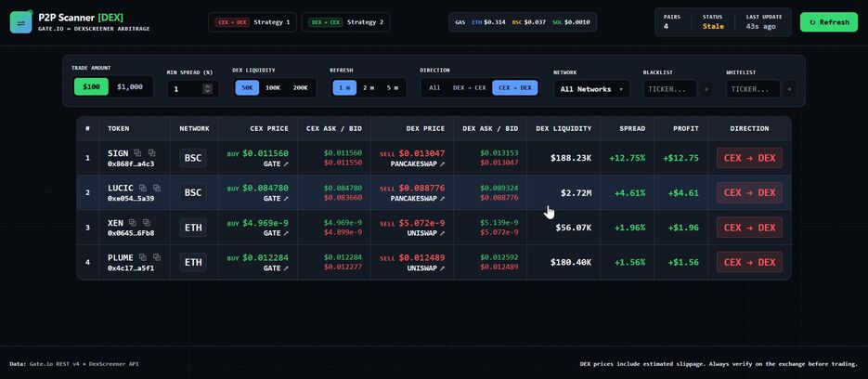Click the CEX → DEX button in XEN row
The image size is (868, 379).
[x=749, y=228]
